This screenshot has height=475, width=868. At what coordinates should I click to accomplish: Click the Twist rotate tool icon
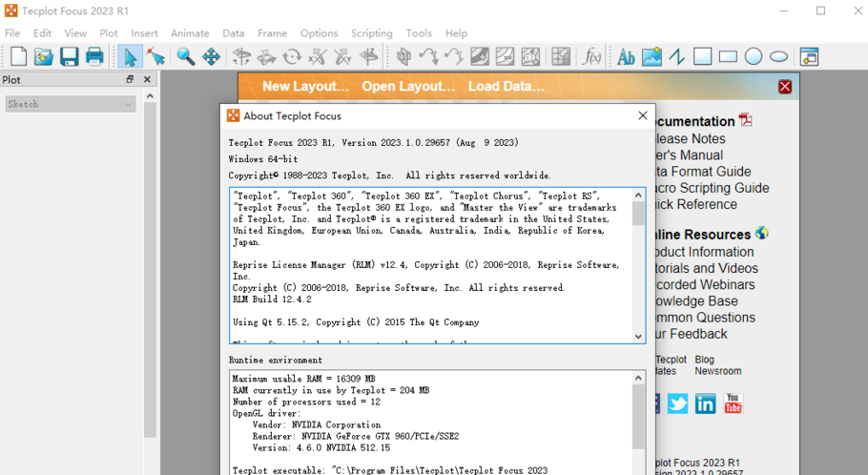(x=292, y=56)
